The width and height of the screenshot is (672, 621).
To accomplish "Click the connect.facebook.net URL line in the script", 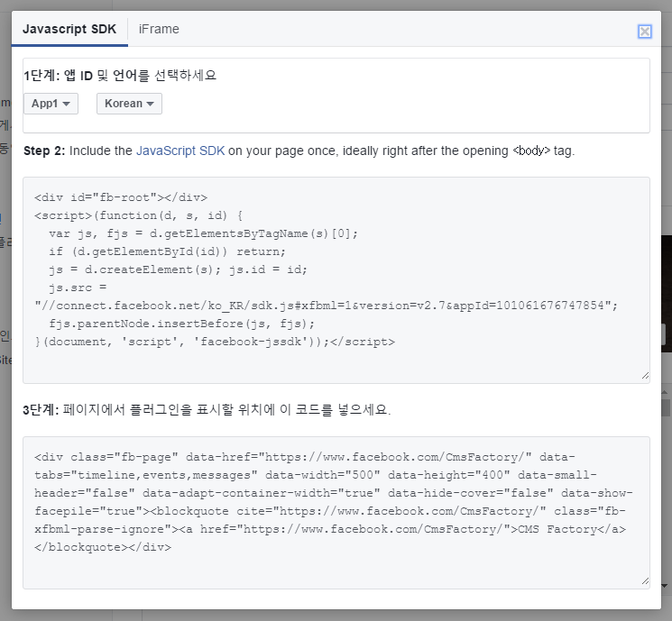I will point(327,306).
